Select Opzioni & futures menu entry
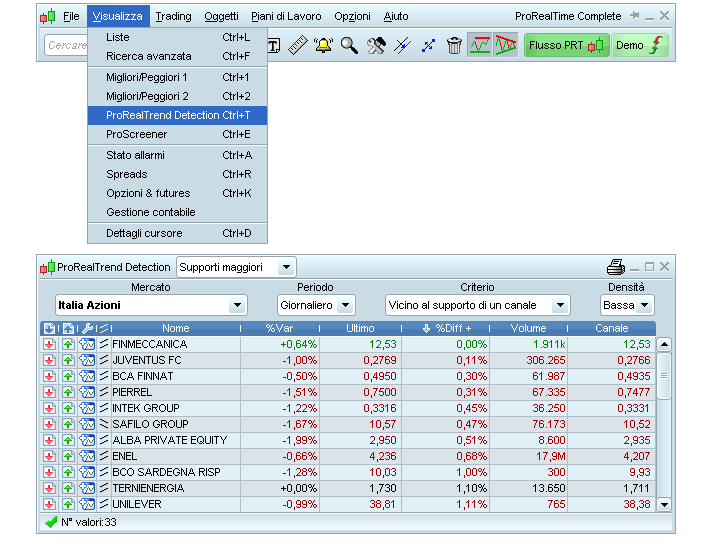The height and width of the screenshot is (548, 702). (178, 193)
